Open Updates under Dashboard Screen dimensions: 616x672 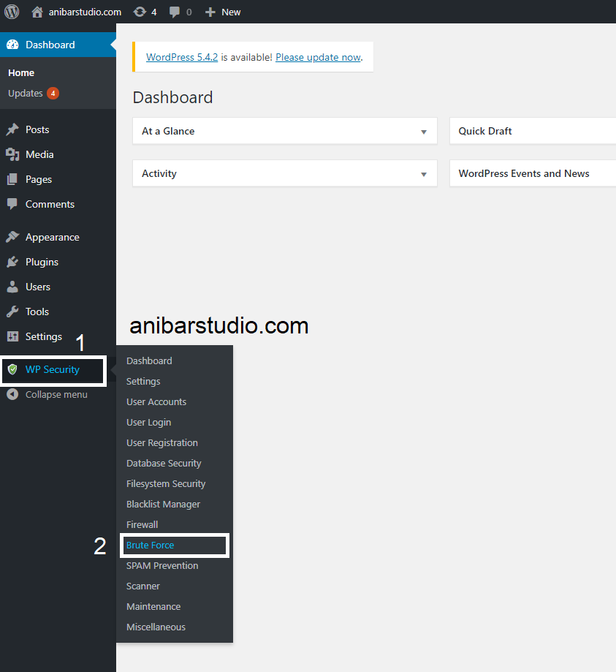pos(26,93)
